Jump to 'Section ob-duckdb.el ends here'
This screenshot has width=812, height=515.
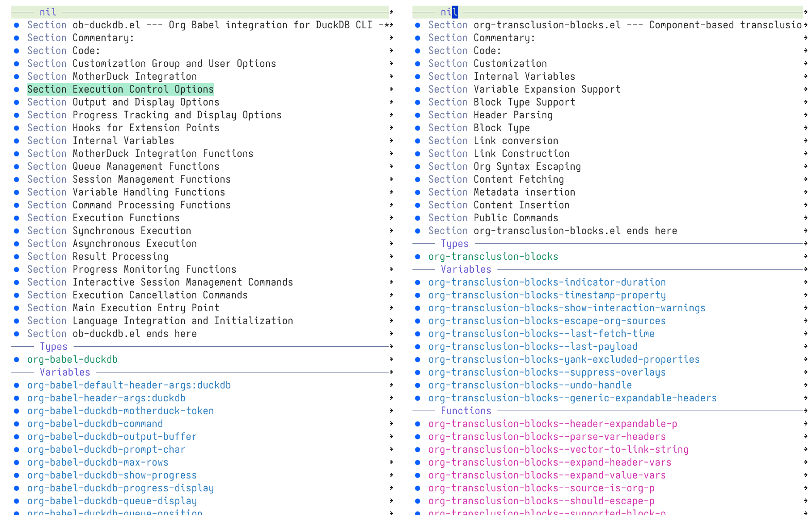click(112, 333)
